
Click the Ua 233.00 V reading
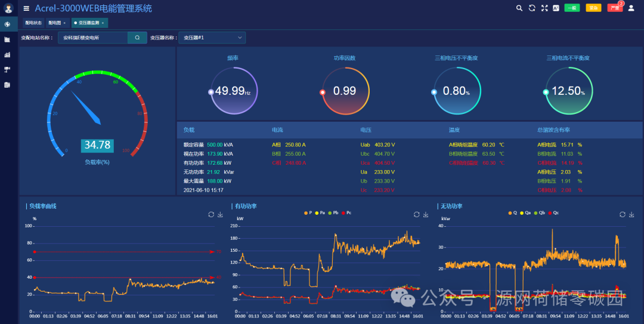(x=378, y=172)
